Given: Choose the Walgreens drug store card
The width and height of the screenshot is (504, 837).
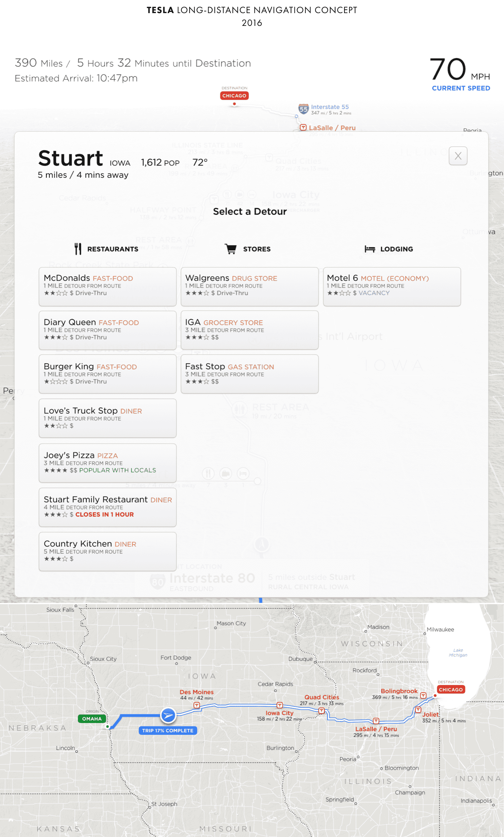Looking at the screenshot, I should tap(250, 286).
